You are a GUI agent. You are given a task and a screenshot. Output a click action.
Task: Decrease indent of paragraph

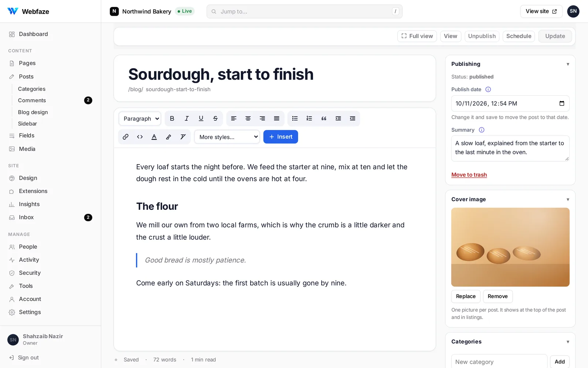352,118
